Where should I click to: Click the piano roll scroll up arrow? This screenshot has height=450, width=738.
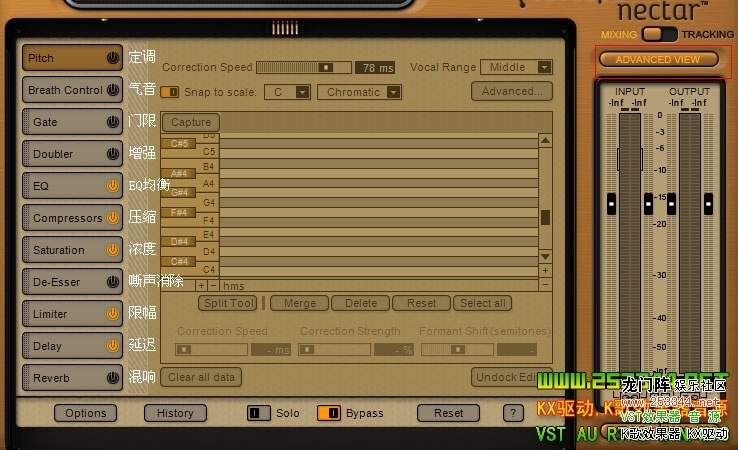click(x=545, y=140)
